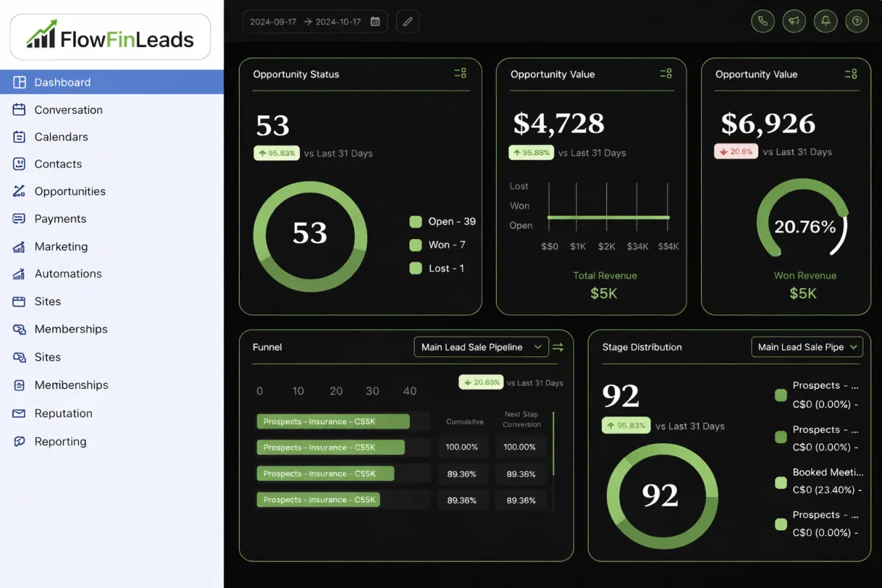Screen dimensions: 882x588
Task: Click the Payments sidebar icon
Action: (x=19, y=219)
